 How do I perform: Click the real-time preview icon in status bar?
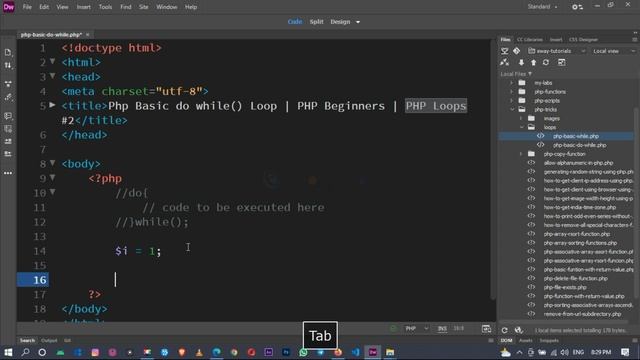(486, 329)
